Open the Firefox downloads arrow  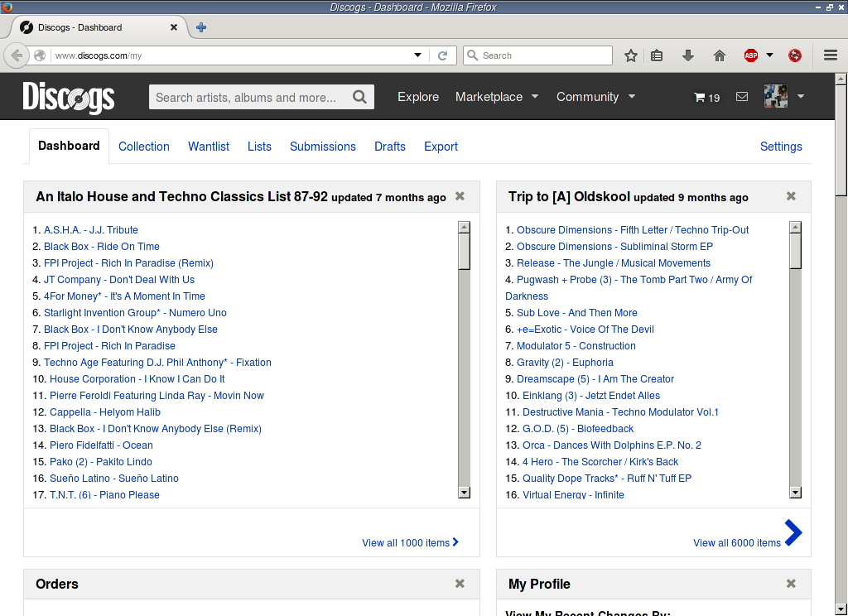688,55
